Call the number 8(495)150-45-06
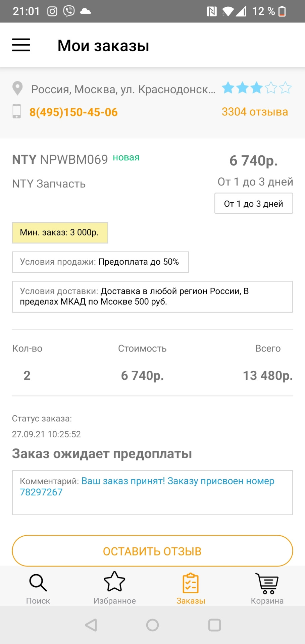 click(73, 112)
